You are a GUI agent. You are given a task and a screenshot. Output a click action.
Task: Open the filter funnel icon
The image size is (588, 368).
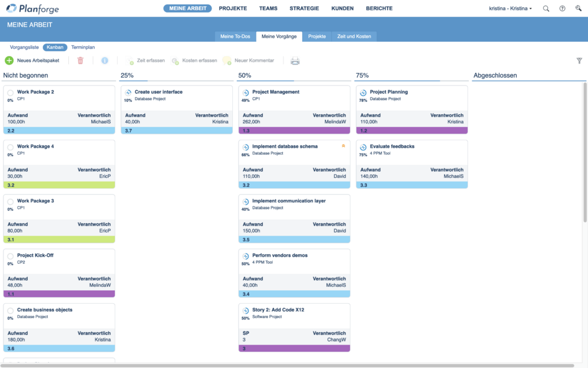coord(579,61)
